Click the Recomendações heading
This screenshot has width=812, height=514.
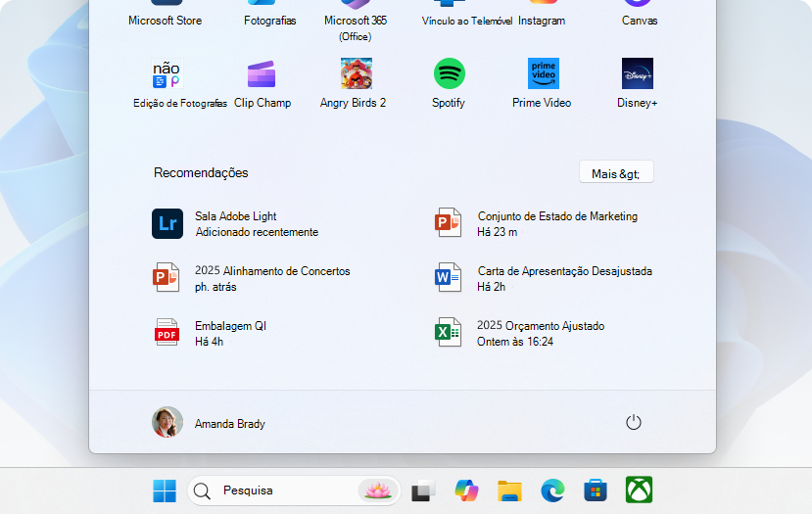(201, 173)
